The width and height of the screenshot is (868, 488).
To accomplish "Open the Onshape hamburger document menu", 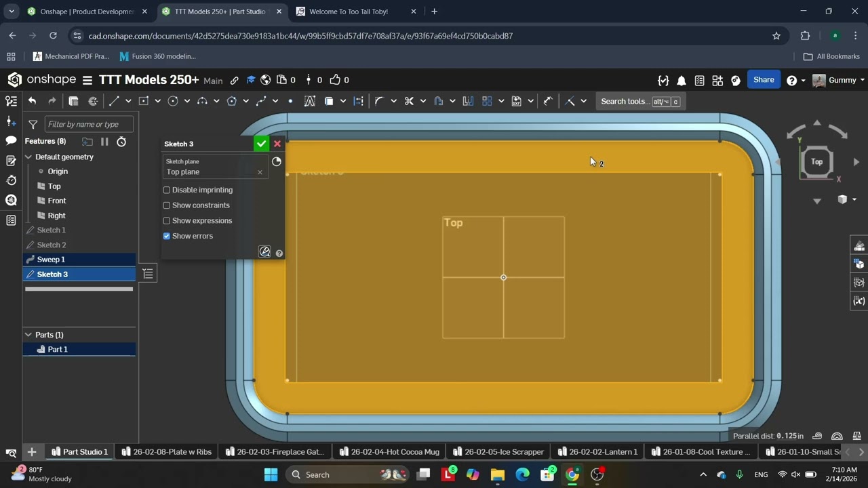I will click(87, 80).
